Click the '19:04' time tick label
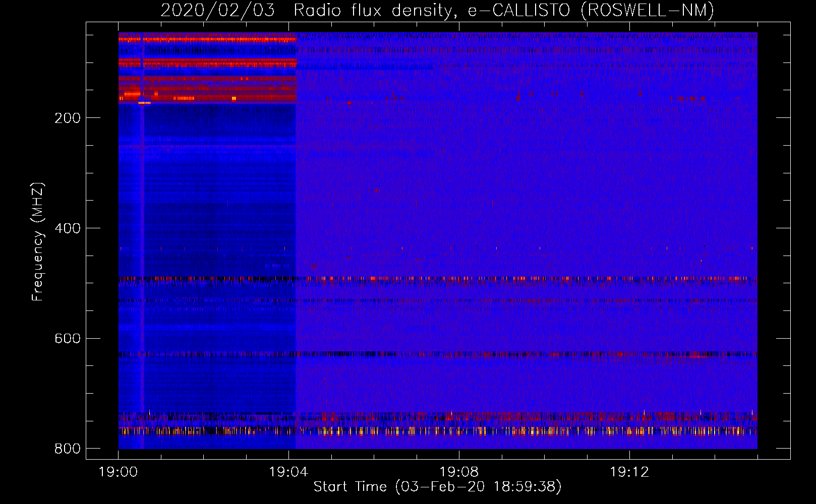 coord(288,472)
